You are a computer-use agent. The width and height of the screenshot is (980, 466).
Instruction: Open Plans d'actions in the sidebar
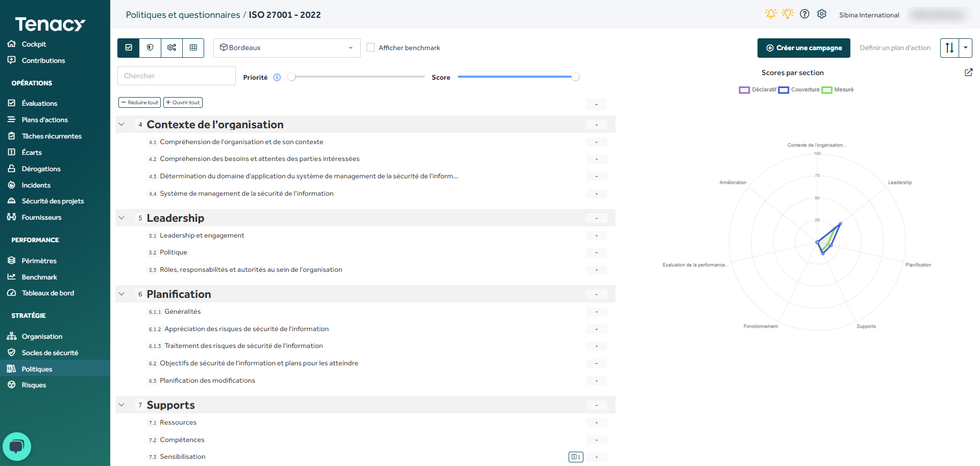pos(44,120)
